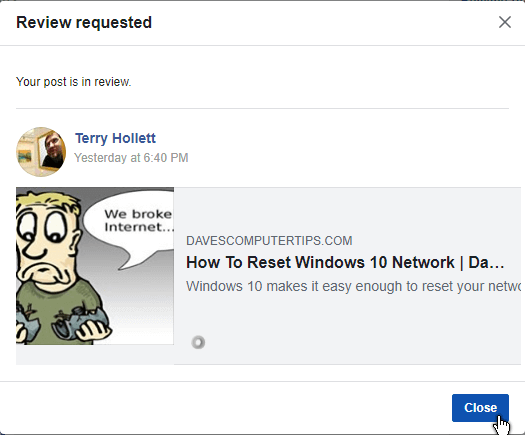
Task: Open the DAVESCOMPUTERTIPS.COM domain label
Action: [x=269, y=241]
